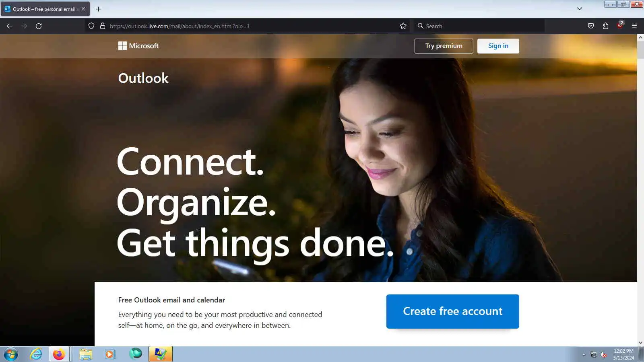
Task: Open the taskbar clock and date
Action: tap(623, 354)
